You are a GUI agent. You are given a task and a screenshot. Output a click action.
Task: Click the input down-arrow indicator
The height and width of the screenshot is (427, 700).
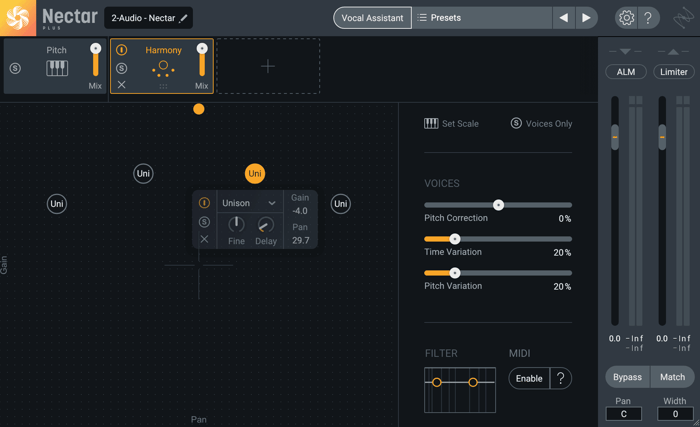625,51
